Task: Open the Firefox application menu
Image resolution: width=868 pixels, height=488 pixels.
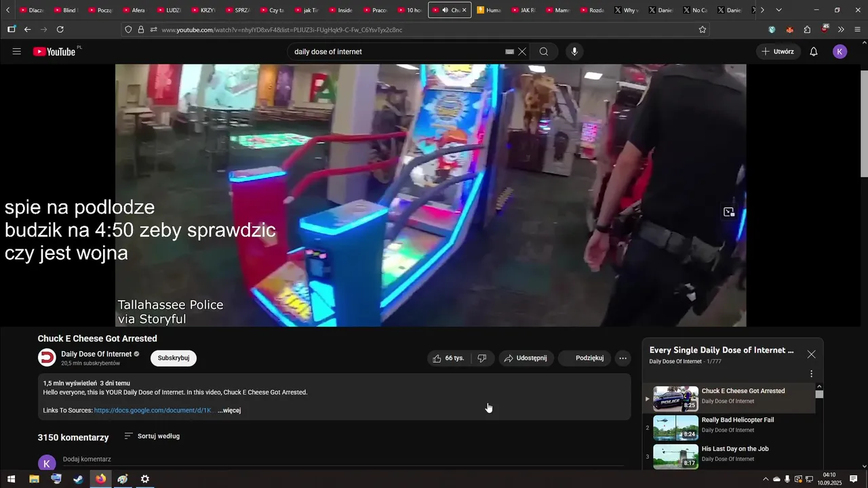Action: click(858, 29)
